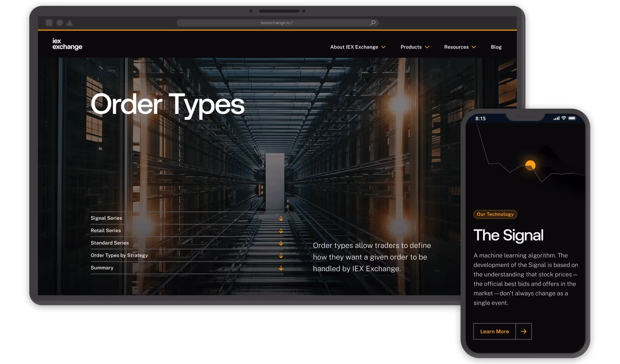The width and height of the screenshot is (620, 364).
Task: Click the down arrow beside Standard Series
Action: pyautogui.click(x=281, y=243)
